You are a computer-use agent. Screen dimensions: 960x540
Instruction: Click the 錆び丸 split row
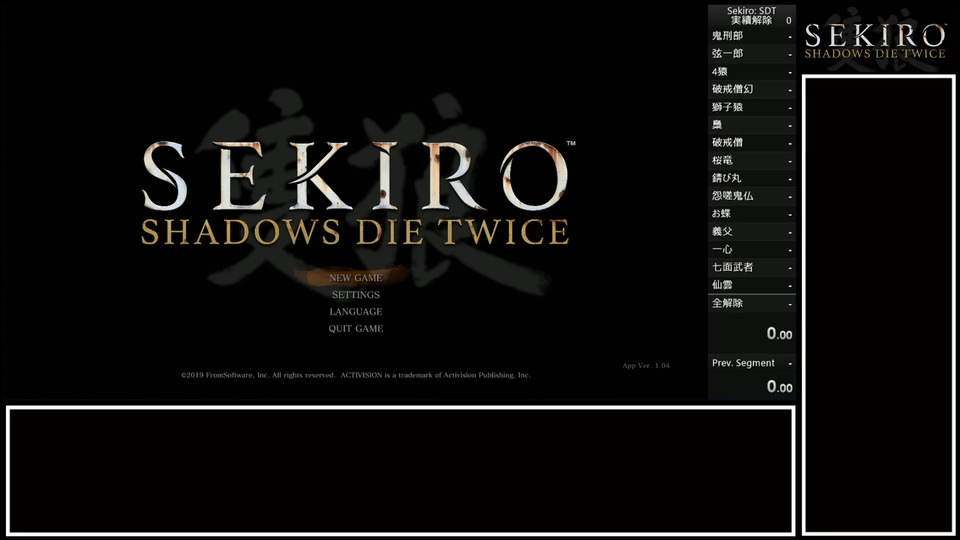point(752,178)
